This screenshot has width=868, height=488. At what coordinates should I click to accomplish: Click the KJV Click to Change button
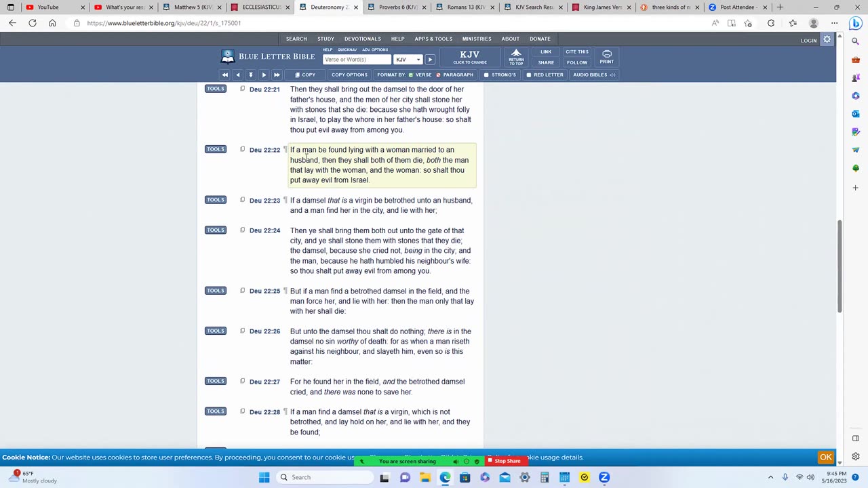pyautogui.click(x=469, y=56)
